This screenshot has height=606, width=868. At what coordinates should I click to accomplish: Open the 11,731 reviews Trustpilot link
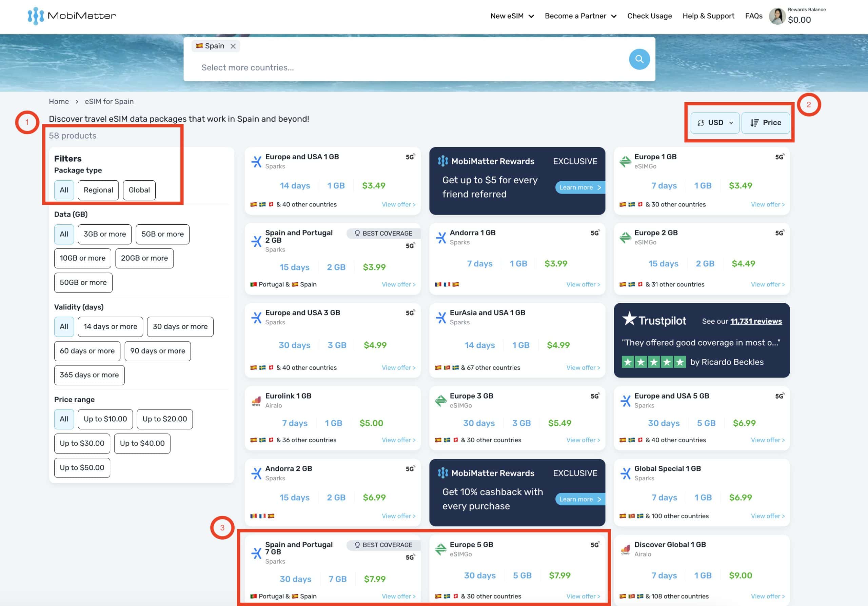pyautogui.click(x=756, y=322)
